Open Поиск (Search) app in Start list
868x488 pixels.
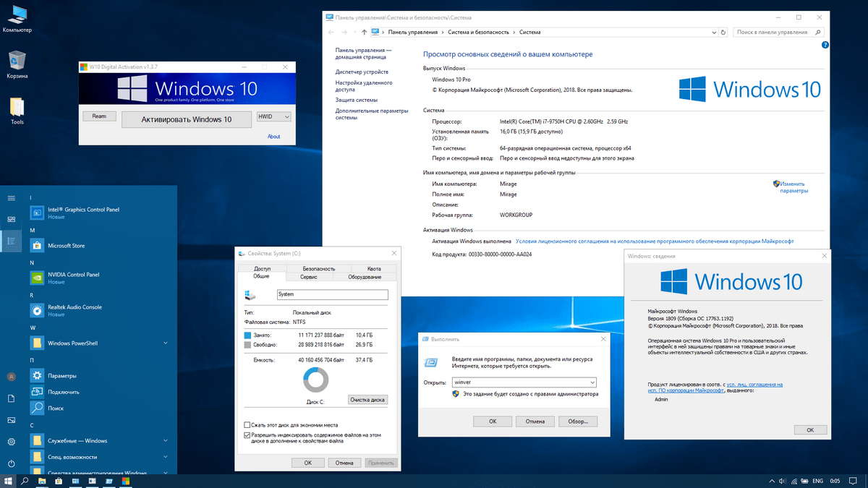[99, 408]
